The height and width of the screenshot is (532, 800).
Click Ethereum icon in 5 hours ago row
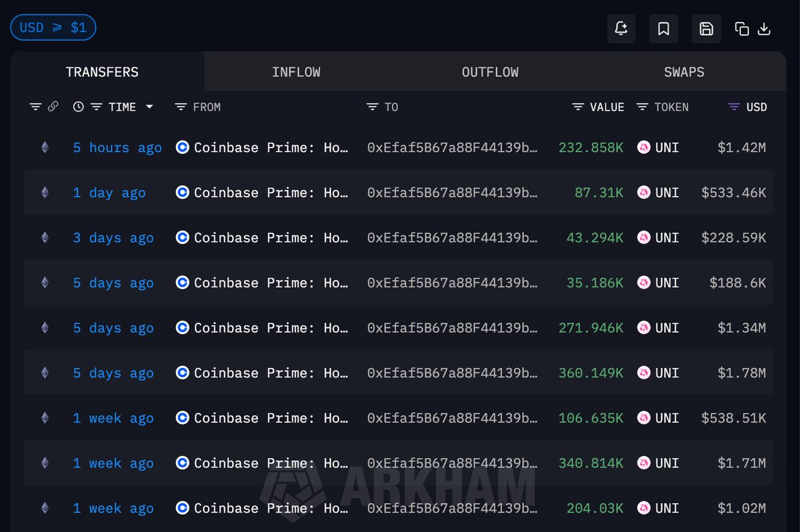(x=45, y=147)
